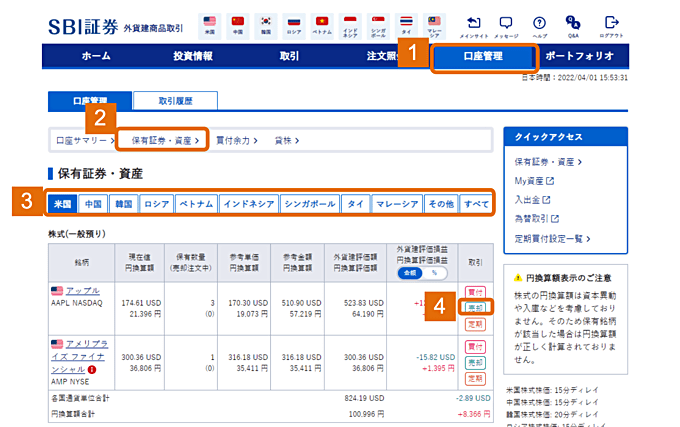Click 売却 button for アメリプライズ
This screenshot has height=427, width=680.
475,362
